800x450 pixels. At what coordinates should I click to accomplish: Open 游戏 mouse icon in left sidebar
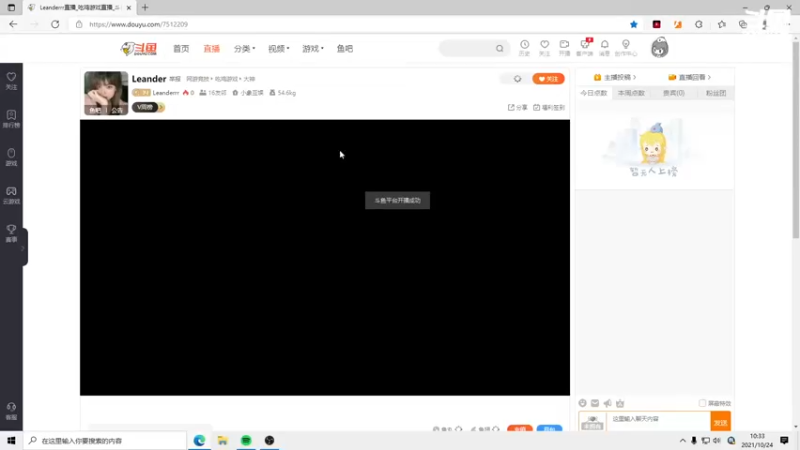pyautogui.click(x=11, y=157)
